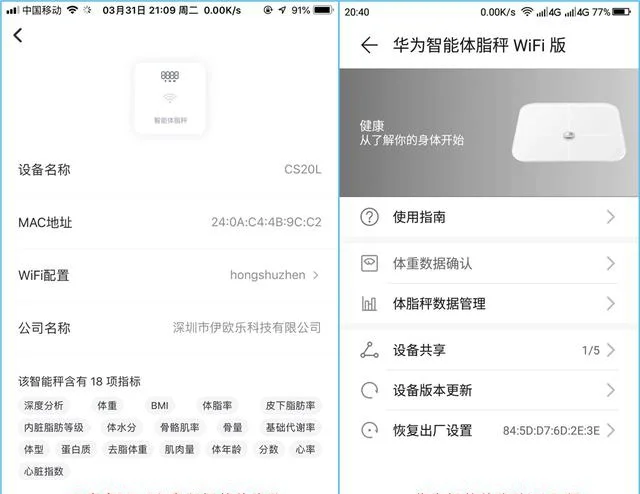The width and height of the screenshot is (640, 494).
Task: Tap the hongshuzhen WiFi network name
Action: point(268,275)
